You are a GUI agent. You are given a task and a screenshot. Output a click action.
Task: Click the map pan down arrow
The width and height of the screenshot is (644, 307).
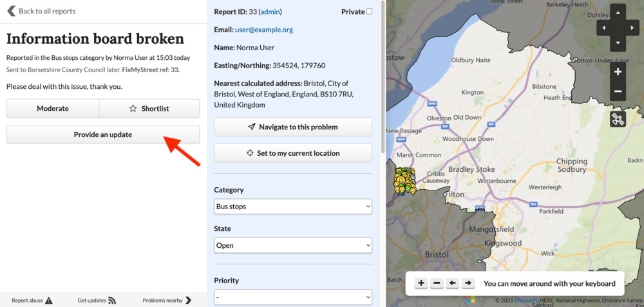tap(618, 42)
